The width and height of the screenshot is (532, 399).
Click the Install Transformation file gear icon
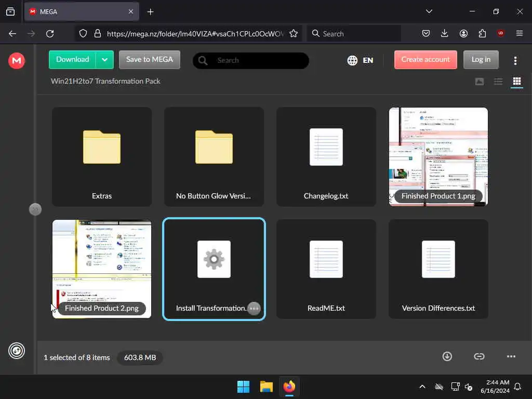[214, 259]
